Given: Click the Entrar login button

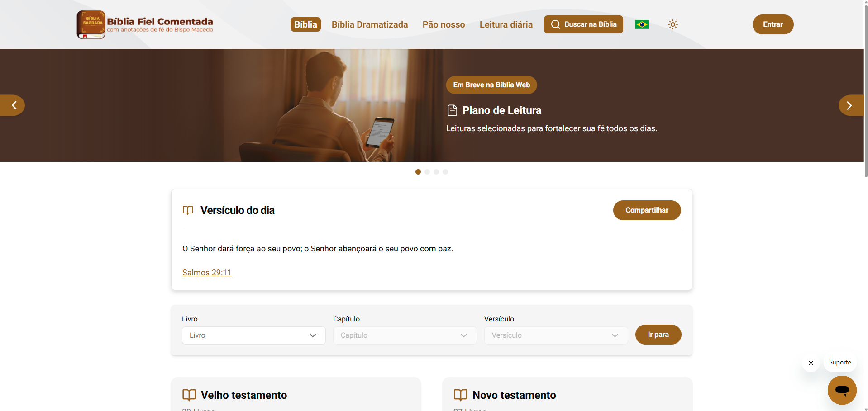Looking at the screenshot, I should 773,24.
